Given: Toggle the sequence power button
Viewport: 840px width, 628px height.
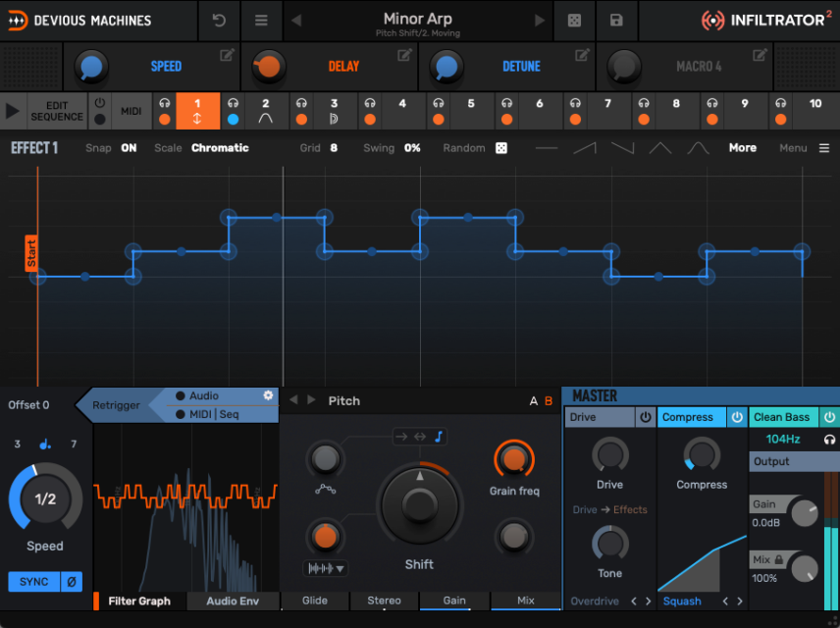Looking at the screenshot, I should (100, 102).
